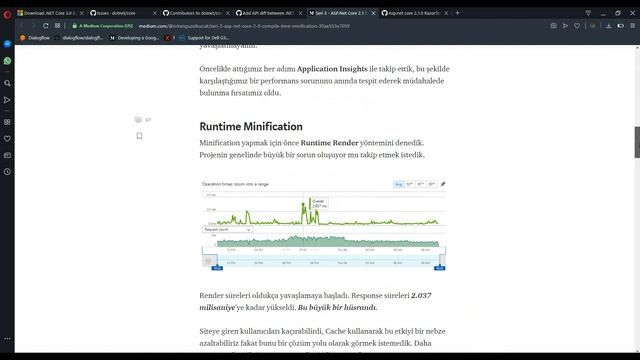Focus the medium.com address bar URL
The image size is (640, 360).
pyautogui.click(x=244, y=26)
